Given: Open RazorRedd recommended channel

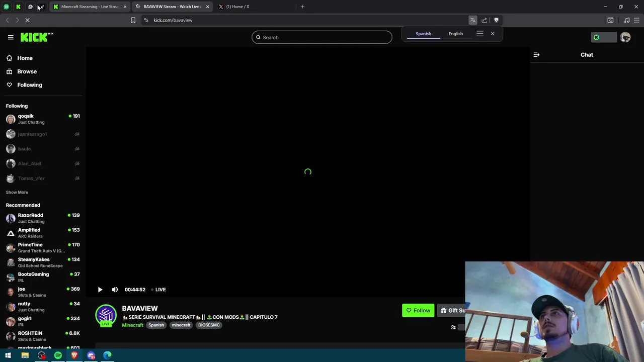Looking at the screenshot, I should 43,218.
